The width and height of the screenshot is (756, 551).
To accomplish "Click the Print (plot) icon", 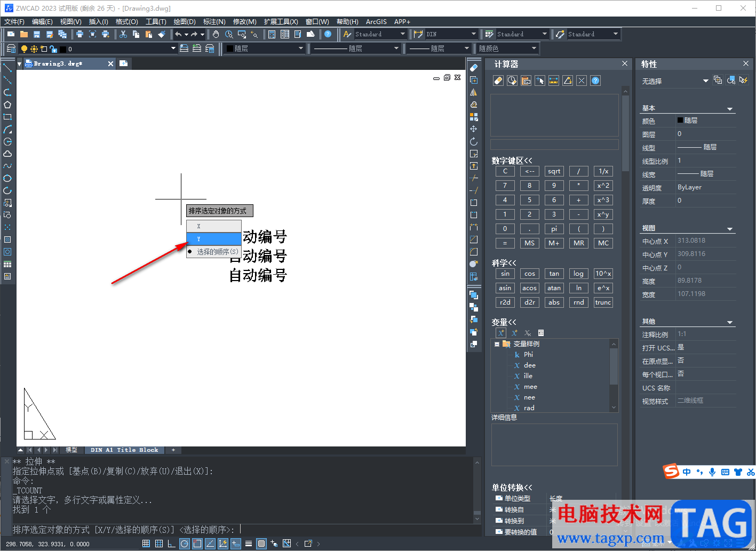I will point(79,34).
